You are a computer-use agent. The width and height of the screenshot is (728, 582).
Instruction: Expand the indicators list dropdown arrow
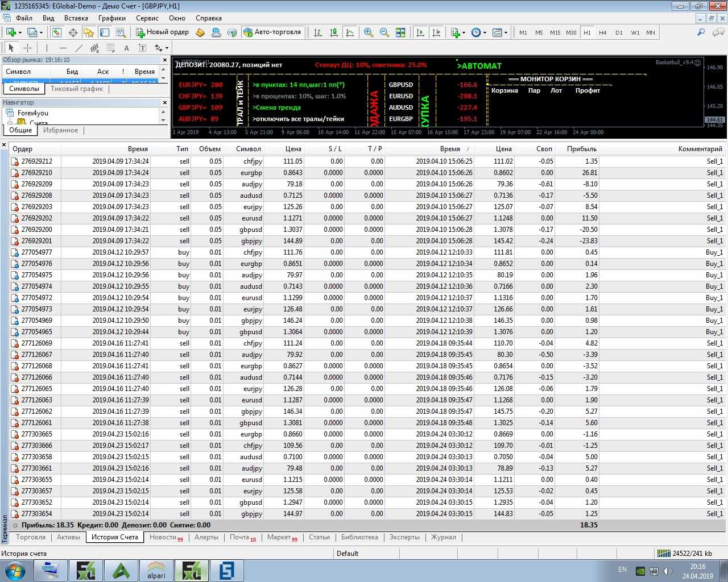coord(464,33)
